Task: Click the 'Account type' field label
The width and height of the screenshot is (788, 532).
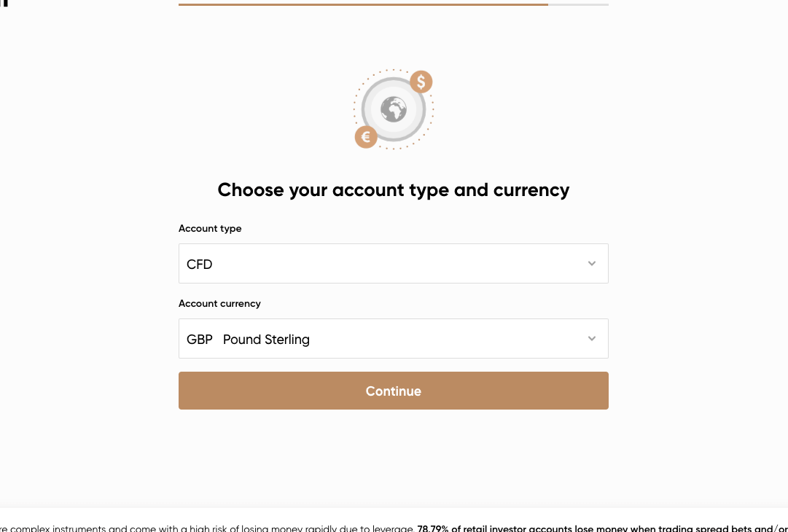Action: 210,229
